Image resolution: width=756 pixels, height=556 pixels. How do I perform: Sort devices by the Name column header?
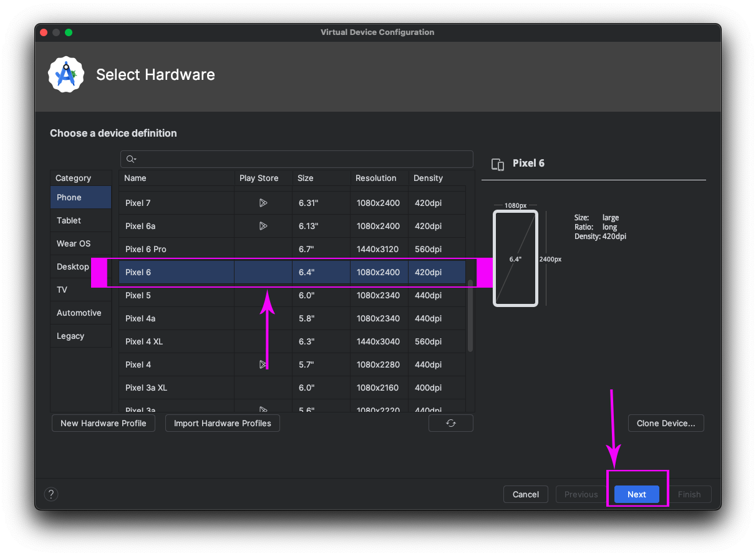click(177, 178)
